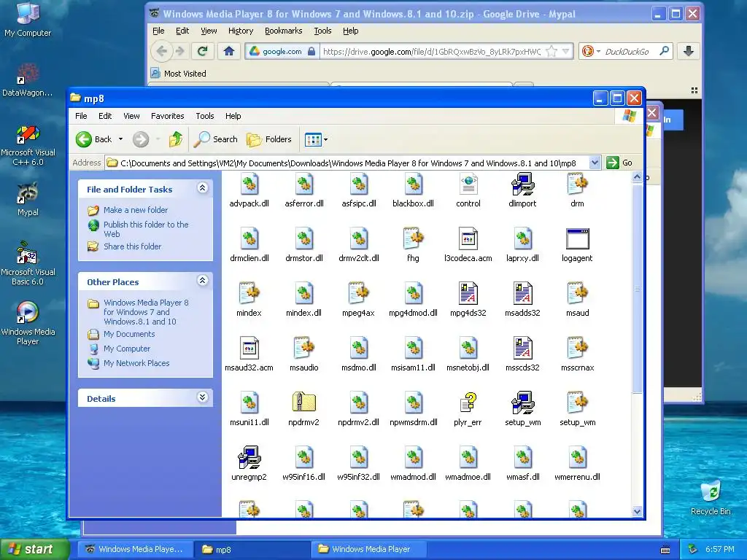
Task: Select the fhg file icon
Action: tap(413, 238)
